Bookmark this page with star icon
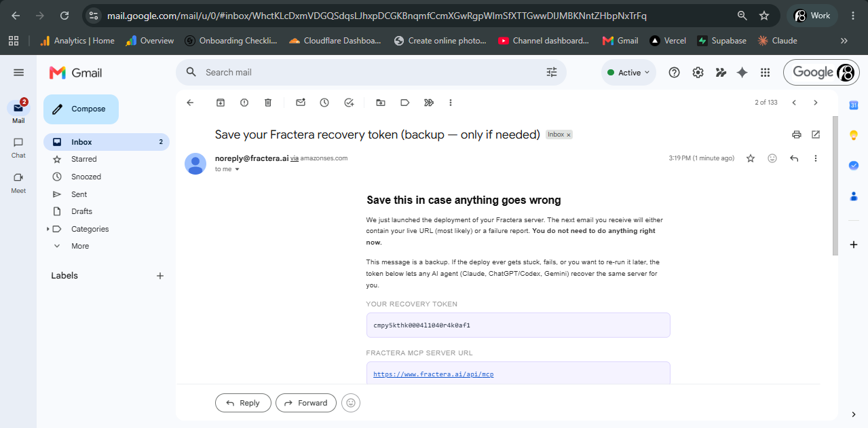Viewport: 868px width, 428px height. (764, 16)
